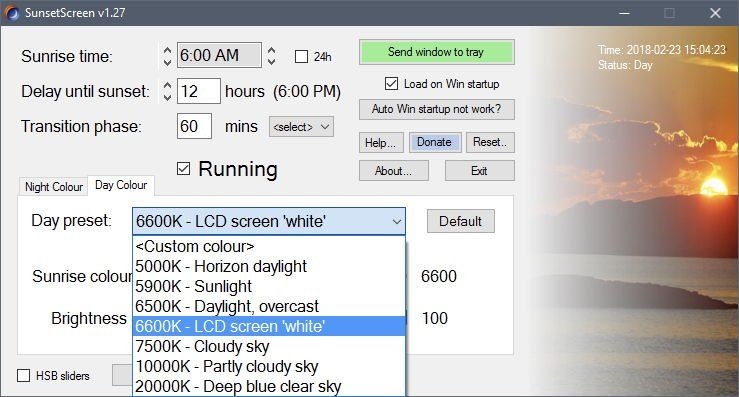Enable the 24h time format checkbox

click(301, 57)
